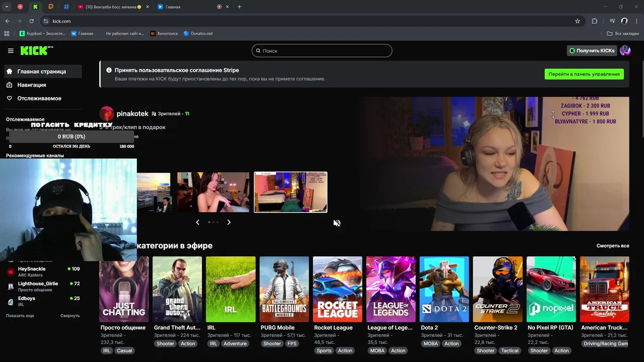
Task: Open the League of Legends category cover
Action: (x=391, y=289)
